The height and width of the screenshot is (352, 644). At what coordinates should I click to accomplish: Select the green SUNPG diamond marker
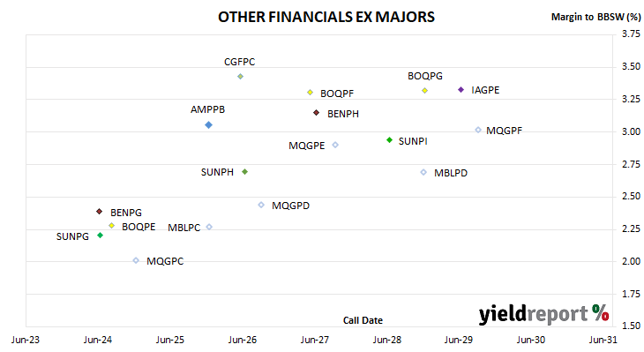tap(100, 236)
